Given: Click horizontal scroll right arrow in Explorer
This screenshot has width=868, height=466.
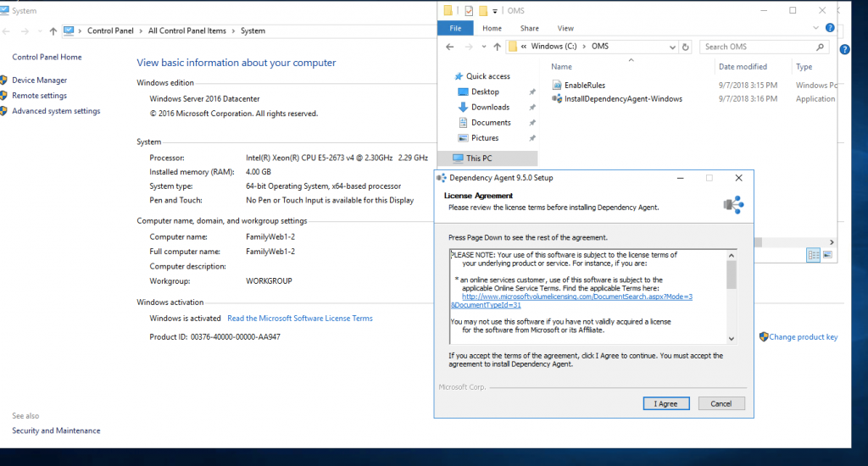Looking at the screenshot, I should 832,242.
